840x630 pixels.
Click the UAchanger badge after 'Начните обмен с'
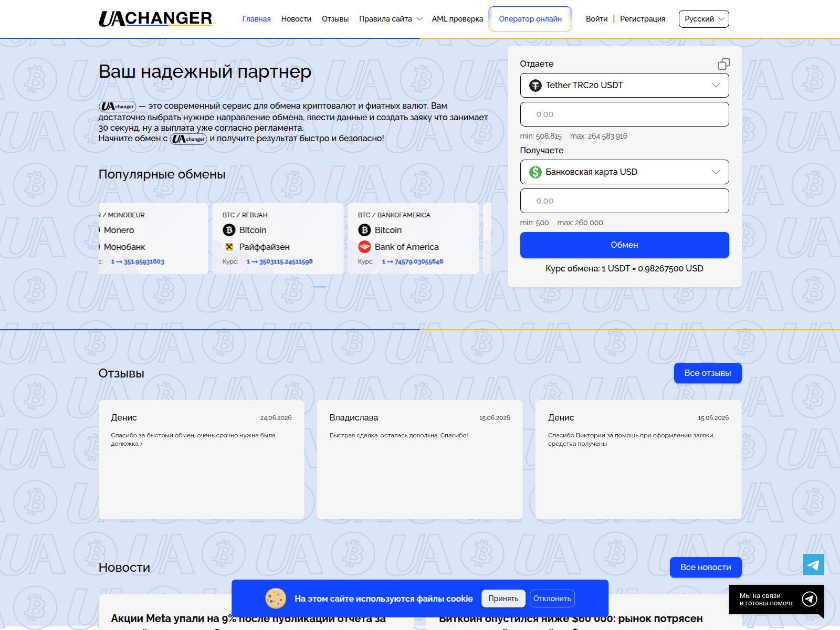tap(188, 139)
